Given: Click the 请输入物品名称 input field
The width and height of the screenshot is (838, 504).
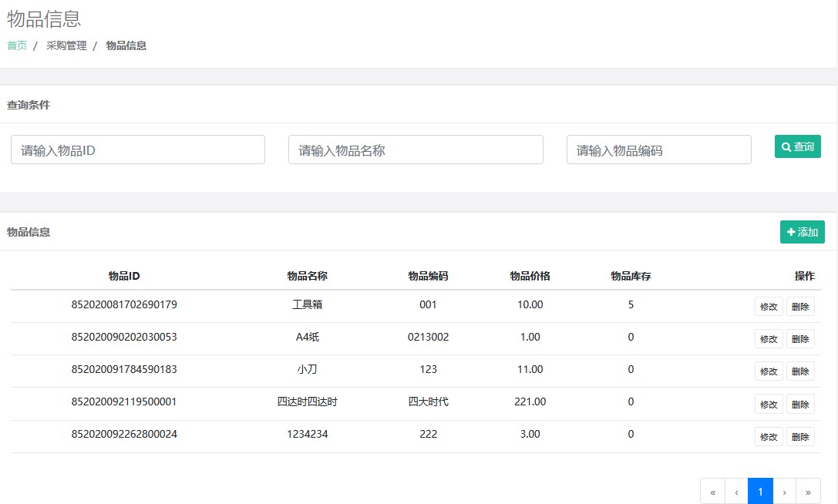Looking at the screenshot, I should pyautogui.click(x=416, y=150).
